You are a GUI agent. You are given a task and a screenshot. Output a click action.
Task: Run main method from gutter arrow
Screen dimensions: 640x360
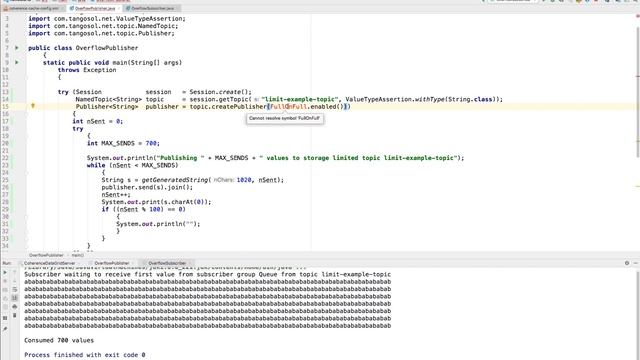click(x=17, y=62)
